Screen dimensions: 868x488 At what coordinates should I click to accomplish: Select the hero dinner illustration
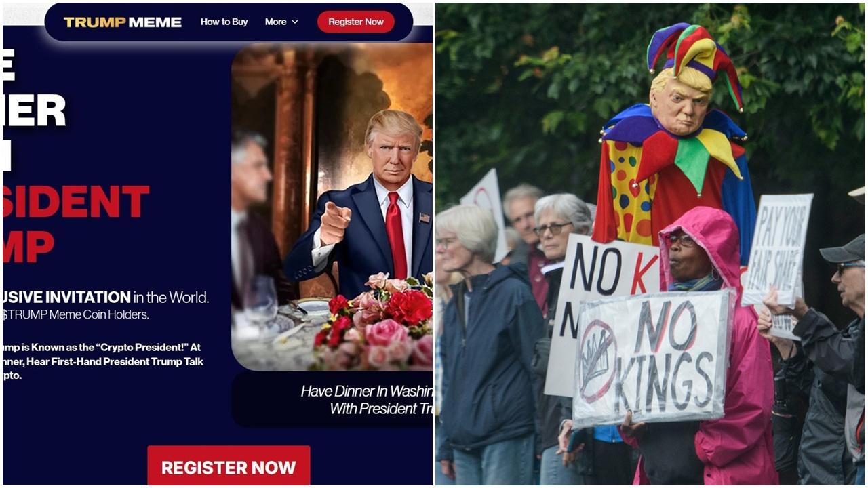coord(332,207)
